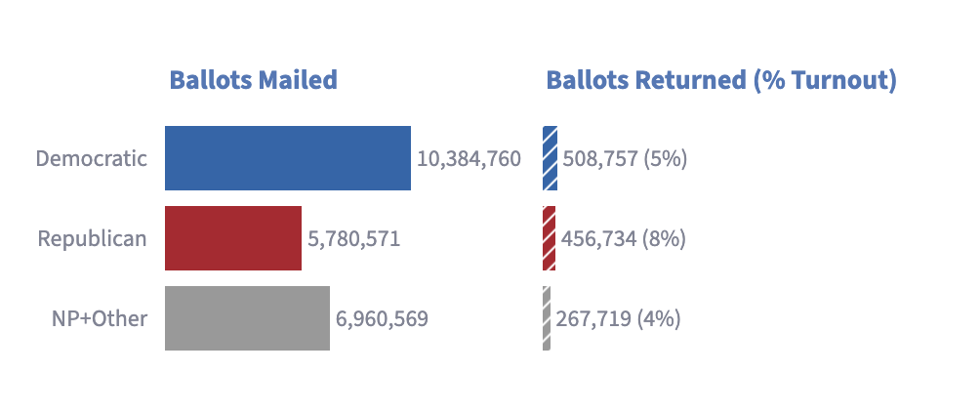Click the striped gray NP+Other returned bar

click(547, 318)
